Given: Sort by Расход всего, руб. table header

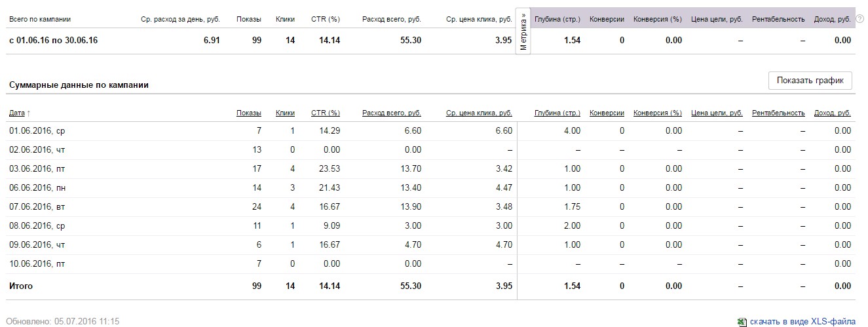Looking at the screenshot, I should click(391, 113).
